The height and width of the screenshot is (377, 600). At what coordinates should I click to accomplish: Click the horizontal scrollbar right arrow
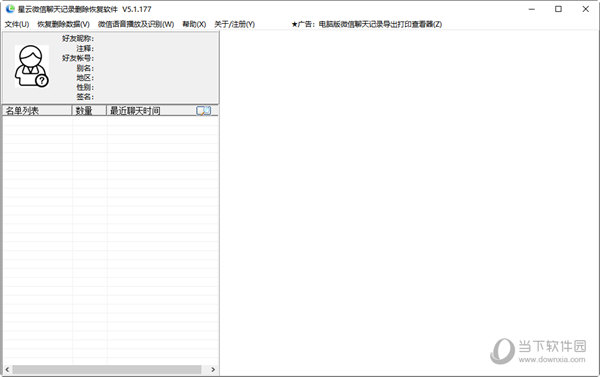tap(213, 369)
